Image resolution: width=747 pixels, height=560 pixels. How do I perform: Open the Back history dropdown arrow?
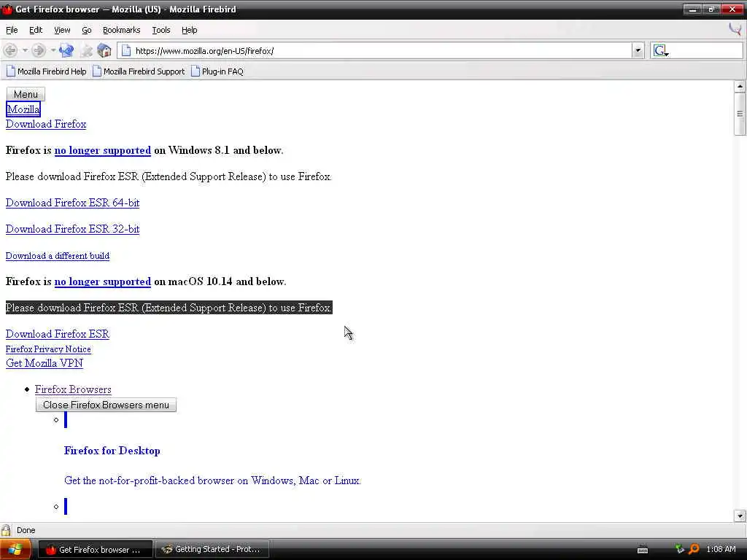pyautogui.click(x=25, y=50)
